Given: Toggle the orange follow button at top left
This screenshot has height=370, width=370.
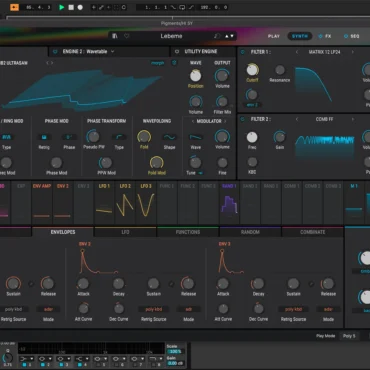Looking at the screenshot, I should 14,7.
